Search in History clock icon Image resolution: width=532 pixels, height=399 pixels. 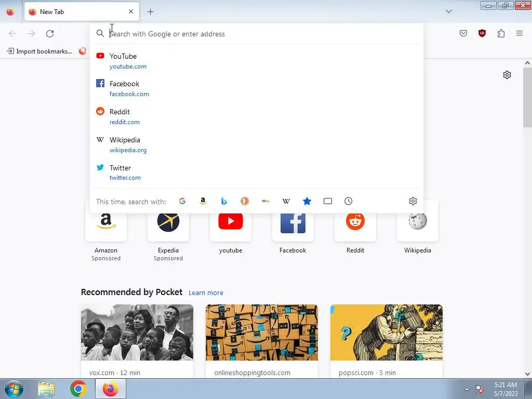pyautogui.click(x=349, y=201)
